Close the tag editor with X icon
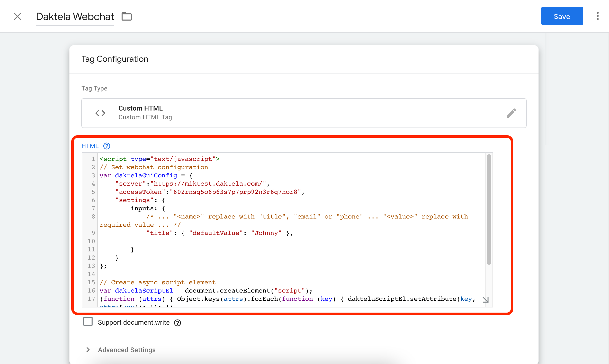Viewport: 609px width, 364px height. click(17, 16)
